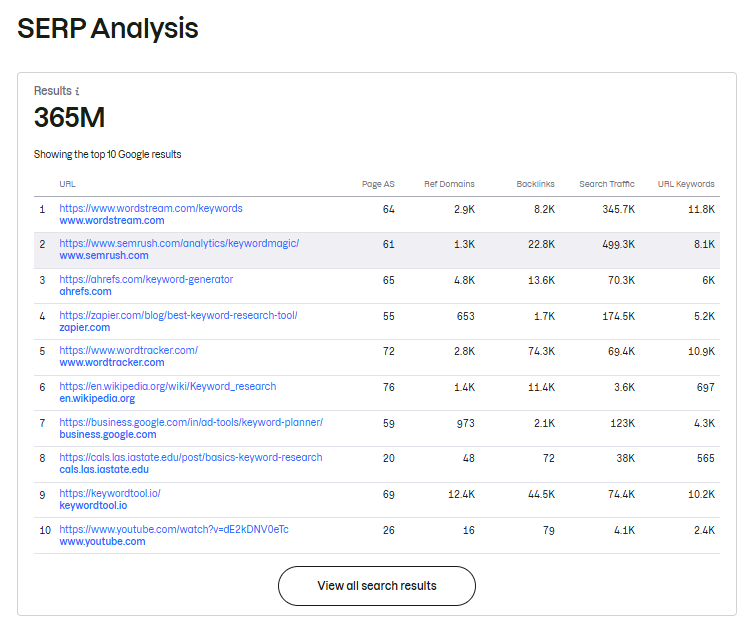Click the 345.7K search traffic value
Screen dimensions: 751x627
[x=619, y=209]
